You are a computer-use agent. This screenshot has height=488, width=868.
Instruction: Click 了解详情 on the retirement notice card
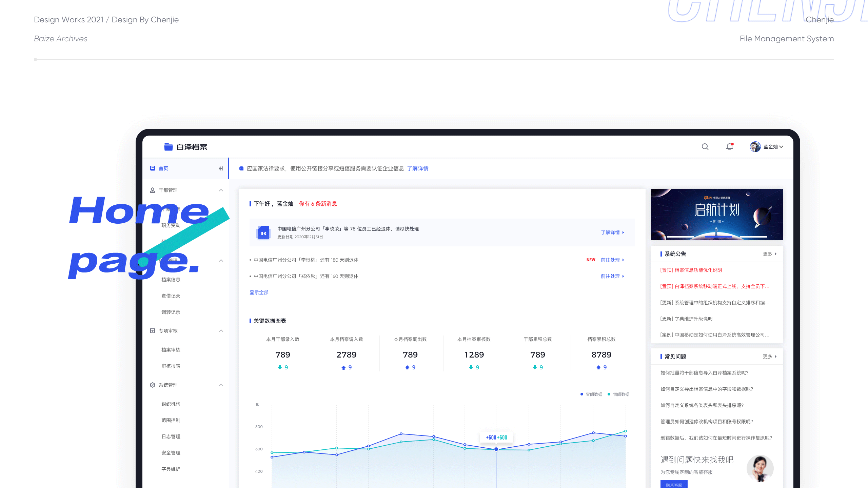[612, 232]
